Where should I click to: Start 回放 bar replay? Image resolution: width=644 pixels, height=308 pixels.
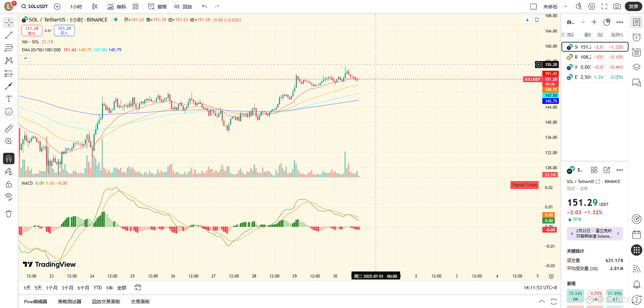(183, 6)
